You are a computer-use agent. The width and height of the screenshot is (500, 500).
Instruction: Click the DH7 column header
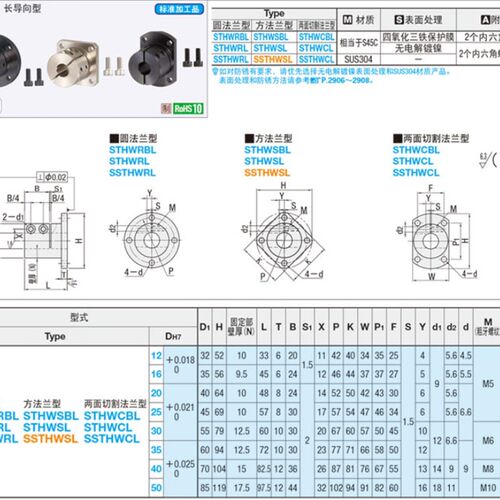coord(173,336)
